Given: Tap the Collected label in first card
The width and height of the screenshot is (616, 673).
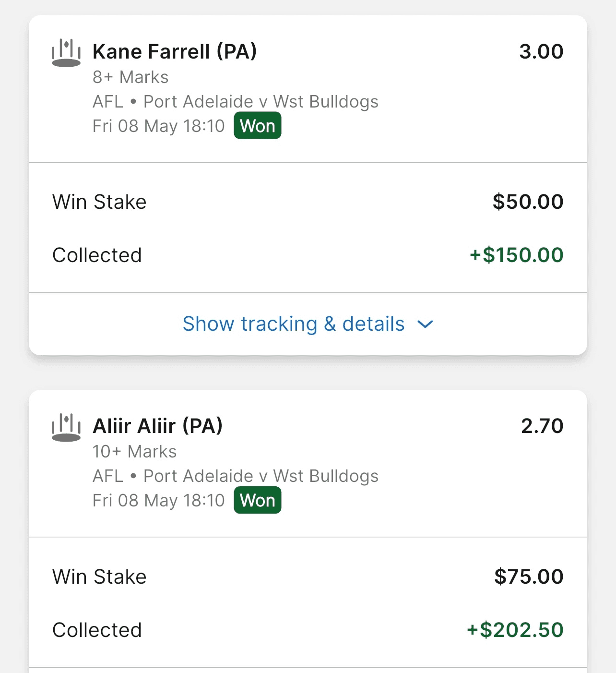Looking at the screenshot, I should [x=97, y=255].
